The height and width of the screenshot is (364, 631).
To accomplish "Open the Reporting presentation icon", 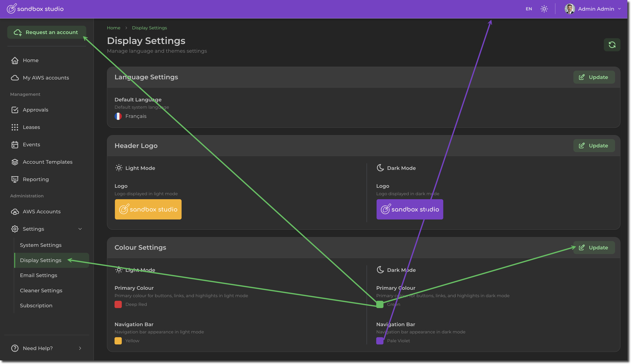I will (15, 179).
